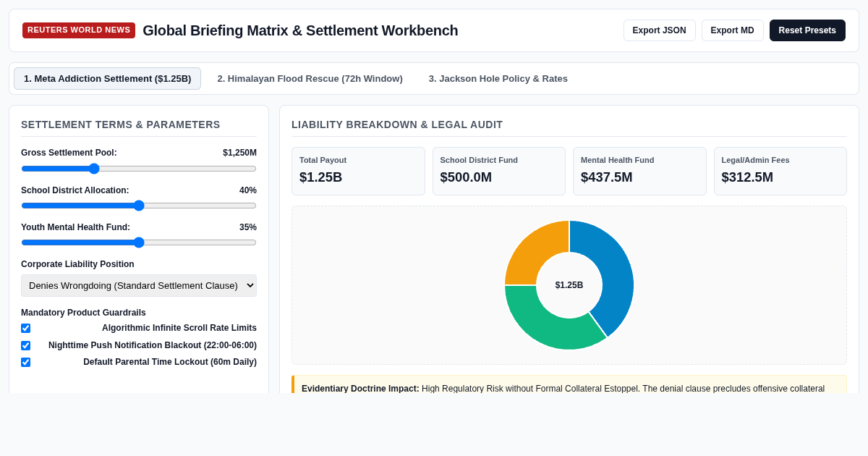Click the Global Briefing Matrix title

300,30
